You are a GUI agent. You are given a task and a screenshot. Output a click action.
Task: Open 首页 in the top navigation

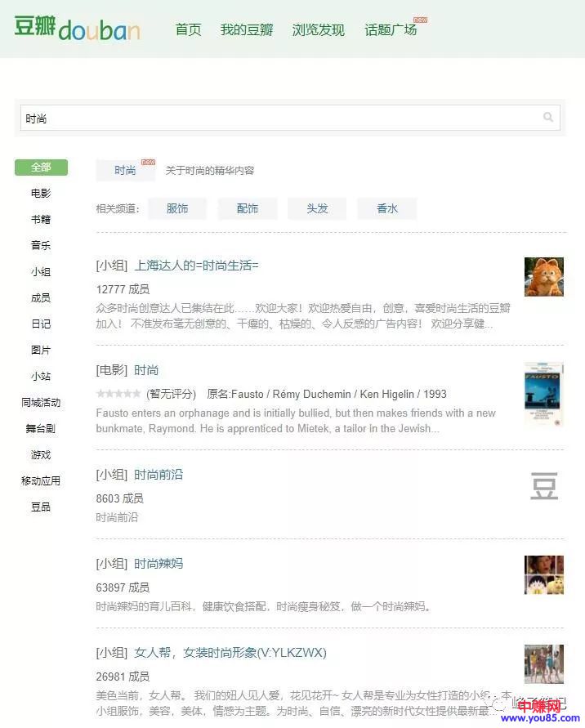click(188, 30)
